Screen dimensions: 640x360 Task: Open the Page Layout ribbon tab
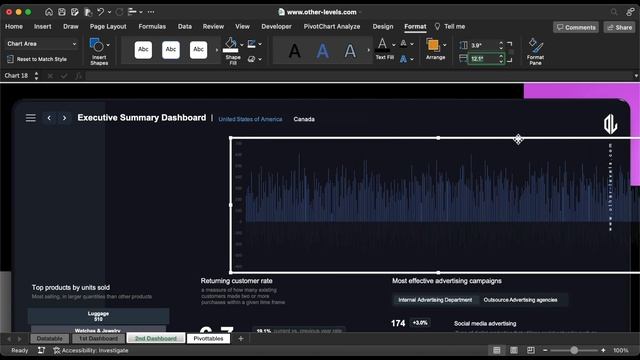click(x=108, y=27)
